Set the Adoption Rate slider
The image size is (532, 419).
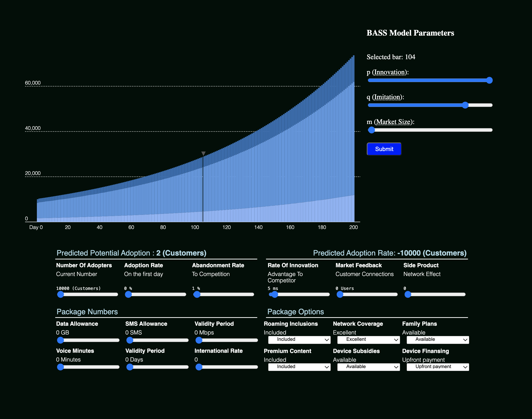click(x=155, y=294)
